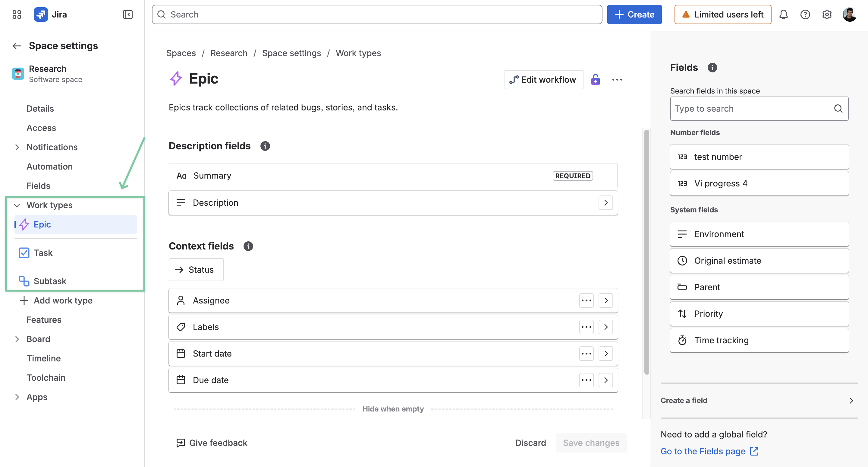Expand the Description field chevron

pos(605,203)
